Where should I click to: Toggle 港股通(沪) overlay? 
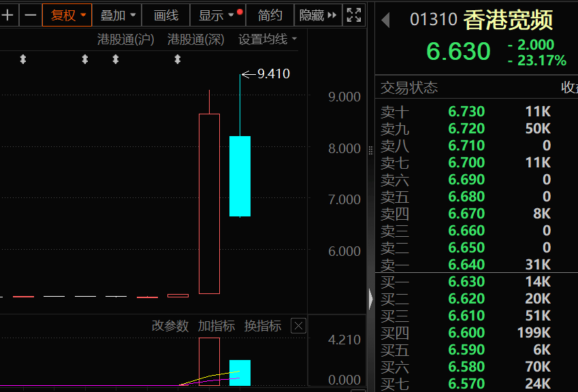click(126, 39)
